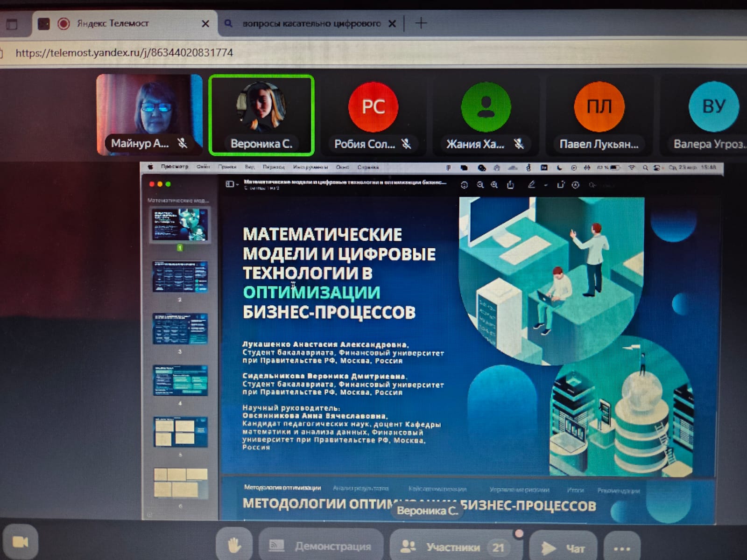Click the markup pen icon

click(531, 185)
